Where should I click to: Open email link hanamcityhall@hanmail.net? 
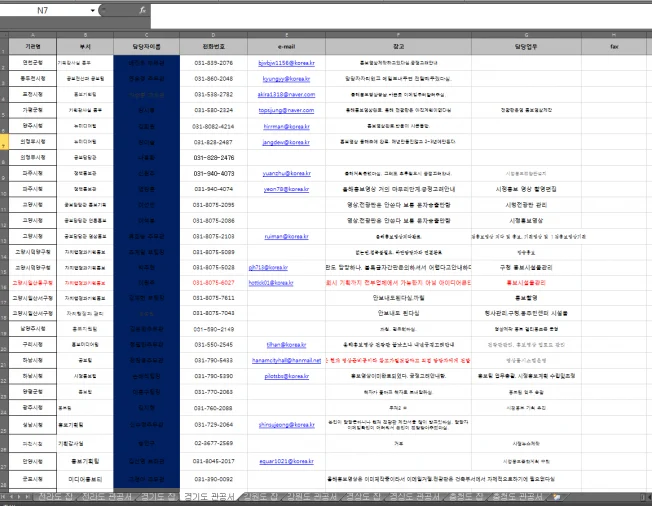pos(286,360)
